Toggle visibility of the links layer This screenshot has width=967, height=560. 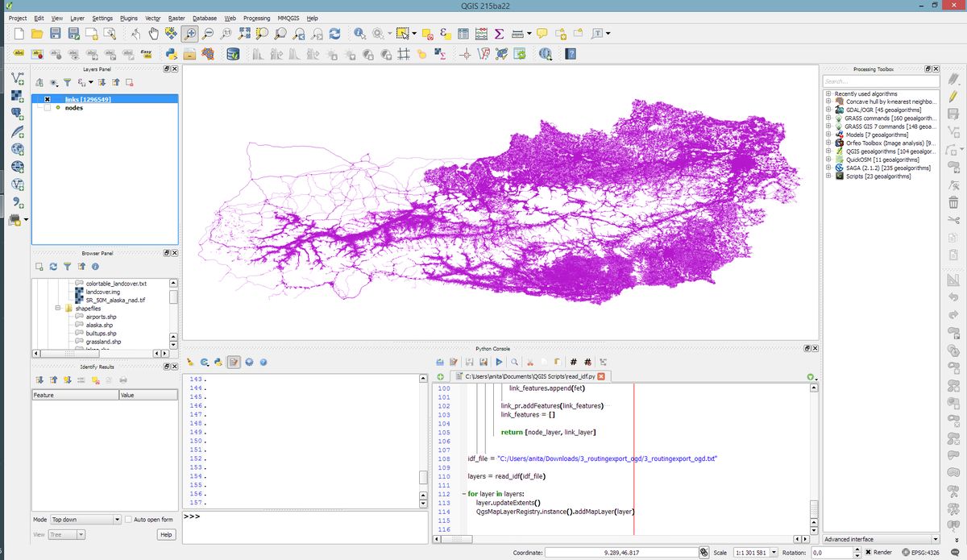coord(48,99)
